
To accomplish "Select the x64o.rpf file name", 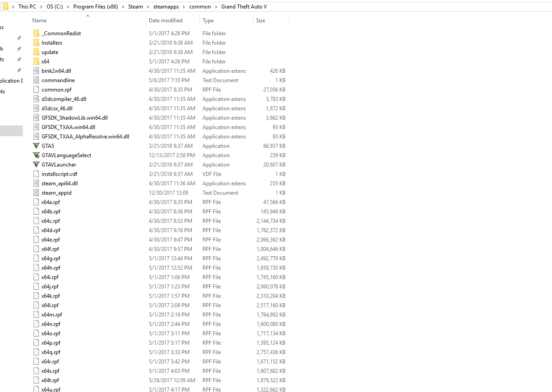I will (x=51, y=334).
